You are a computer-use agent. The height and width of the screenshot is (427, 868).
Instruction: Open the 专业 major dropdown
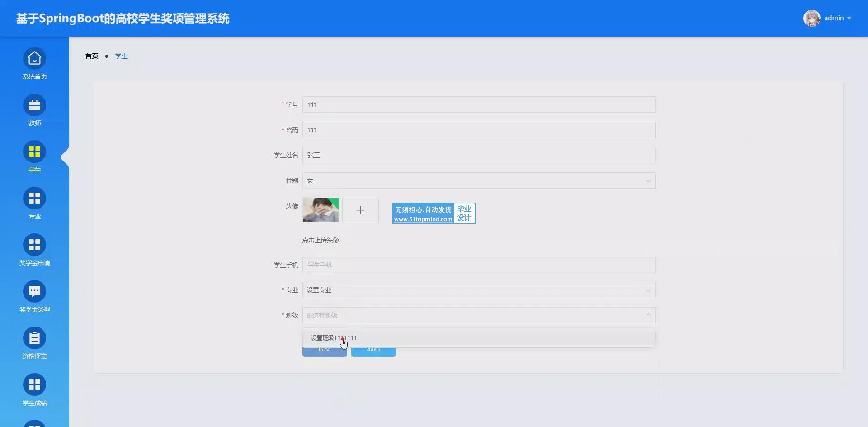pyautogui.click(x=478, y=290)
